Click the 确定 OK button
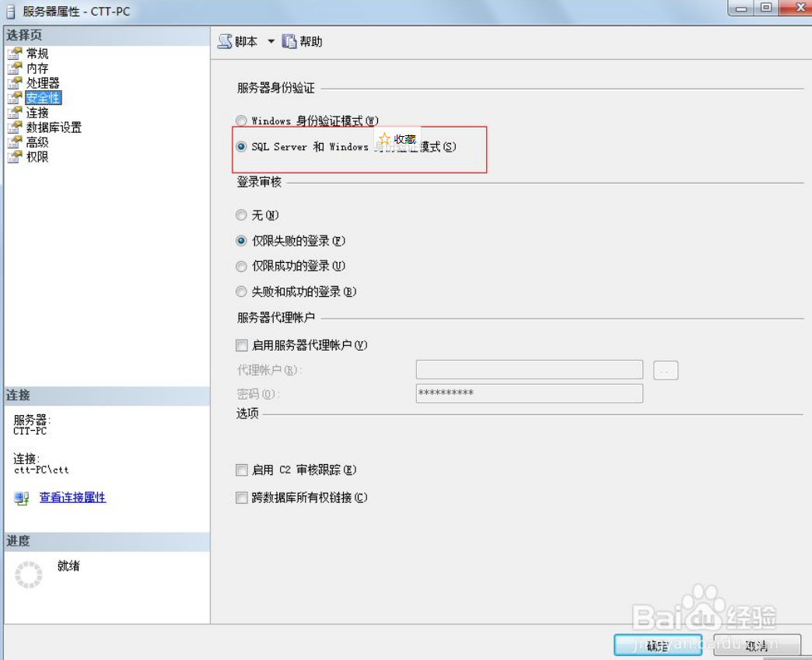This screenshot has height=660, width=812. pyautogui.click(x=658, y=645)
